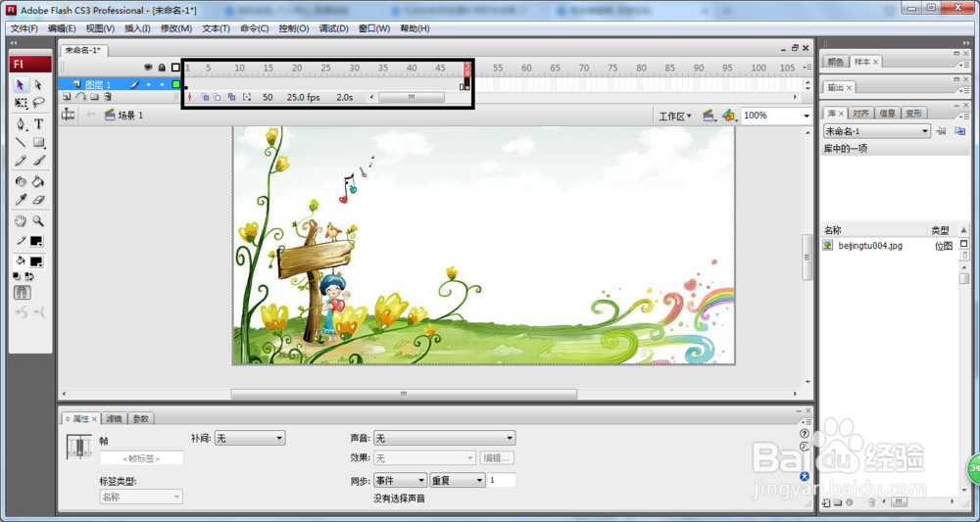Switch to the 颜色 panel tab
Screen dimensions: 980x522
pos(835,62)
